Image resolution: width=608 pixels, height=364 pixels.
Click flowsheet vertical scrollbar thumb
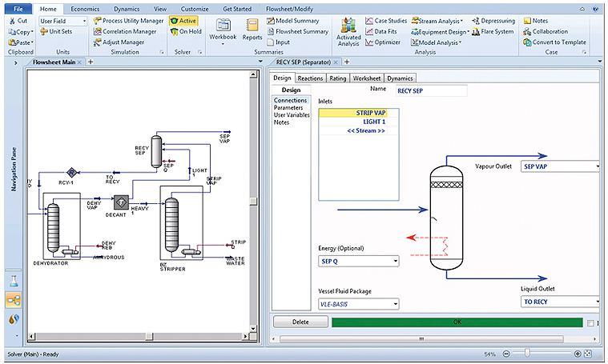tap(254, 201)
